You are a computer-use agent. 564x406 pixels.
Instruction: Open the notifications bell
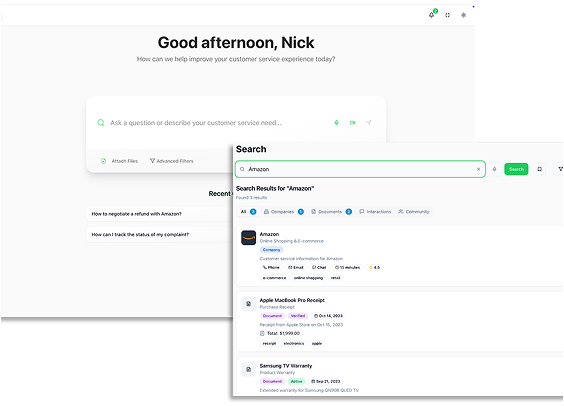[x=431, y=15]
